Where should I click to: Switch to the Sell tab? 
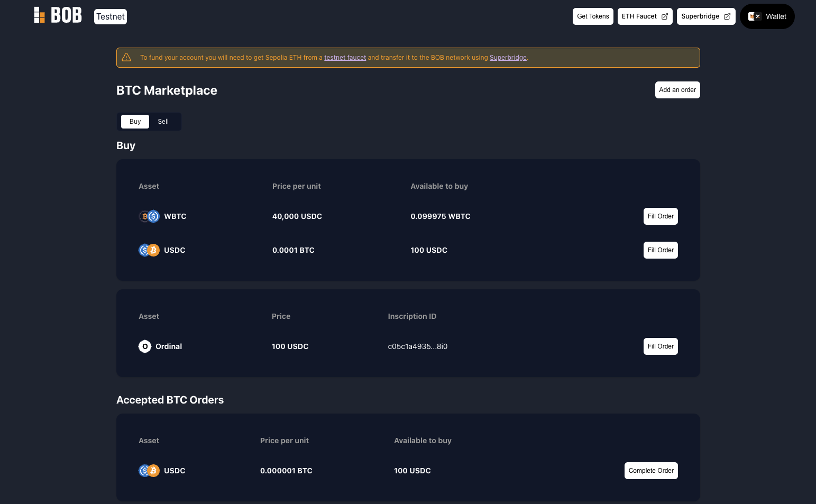[163, 122]
